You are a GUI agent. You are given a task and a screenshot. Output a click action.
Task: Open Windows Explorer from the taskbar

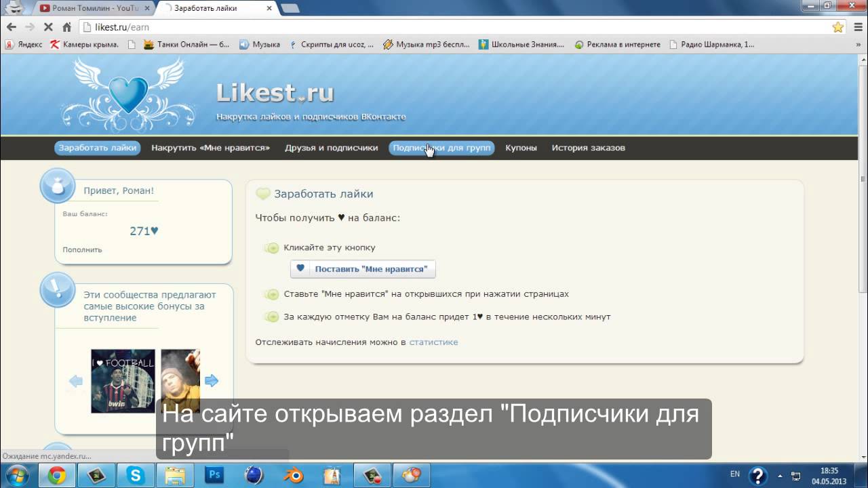tap(175, 475)
